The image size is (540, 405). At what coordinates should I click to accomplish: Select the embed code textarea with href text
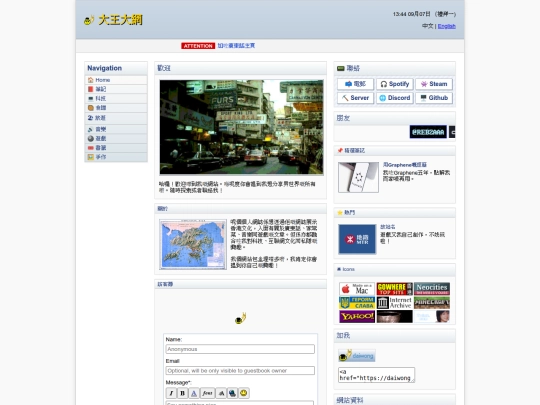pos(376,375)
